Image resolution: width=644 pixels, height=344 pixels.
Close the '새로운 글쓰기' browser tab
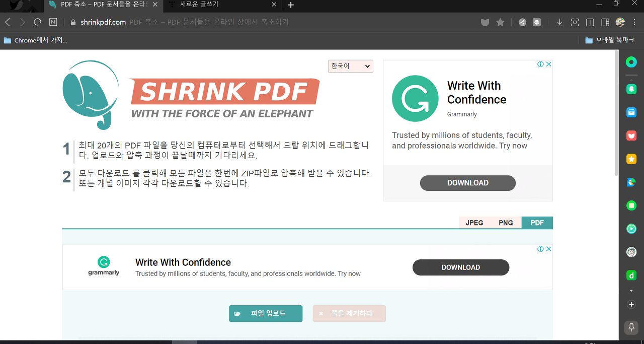pyautogui.click(x=274, y=5)
